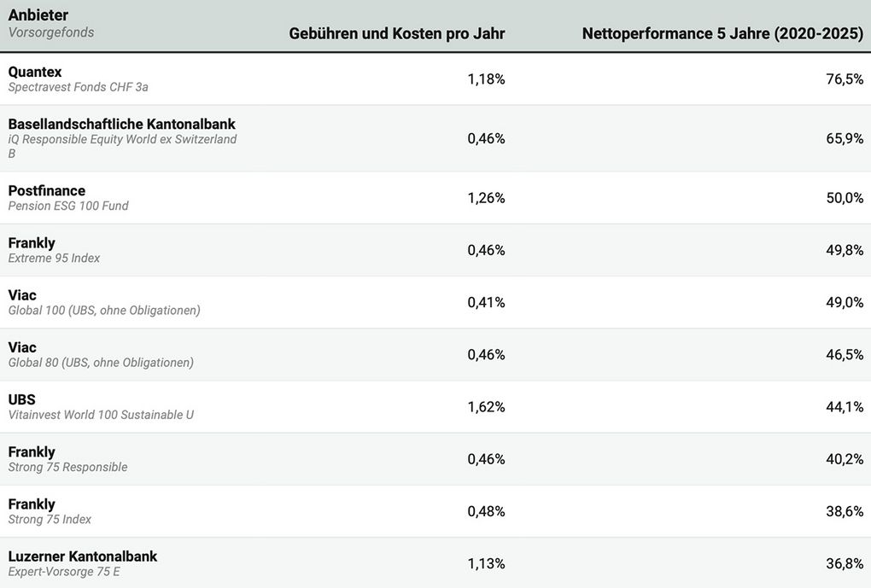
Task: Click the Vitainvest World 100 Sustainable U fund
Action: [x=101, y=415]
